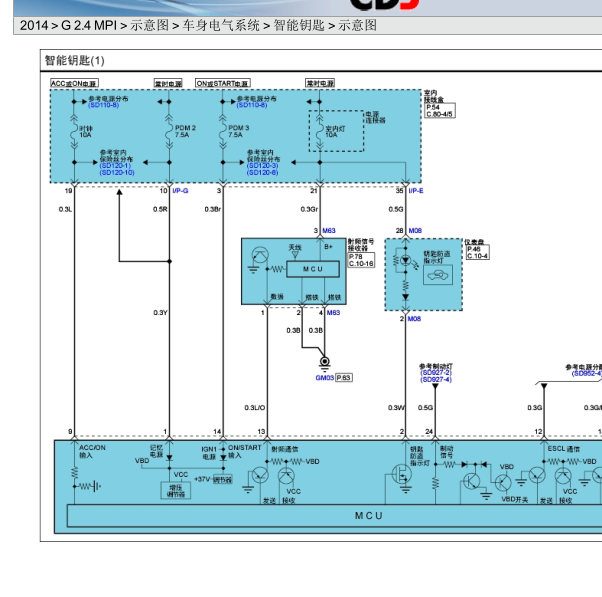The width and height of the screenshot is (602, 597).
Task: Click the 0.3Br wire label
Action: [x=213, y=209]
